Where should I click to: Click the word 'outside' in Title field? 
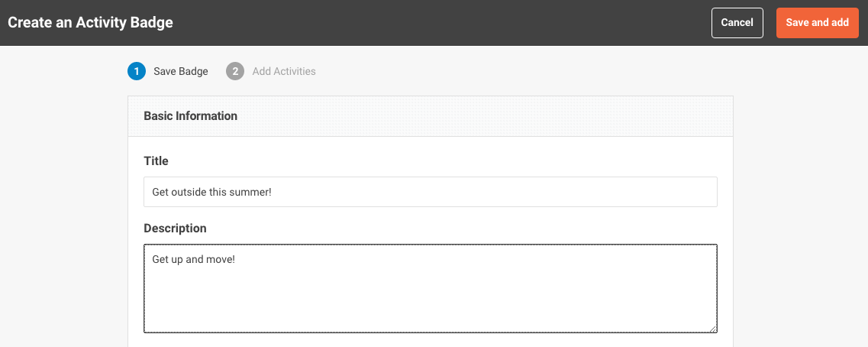pos(189,193)
